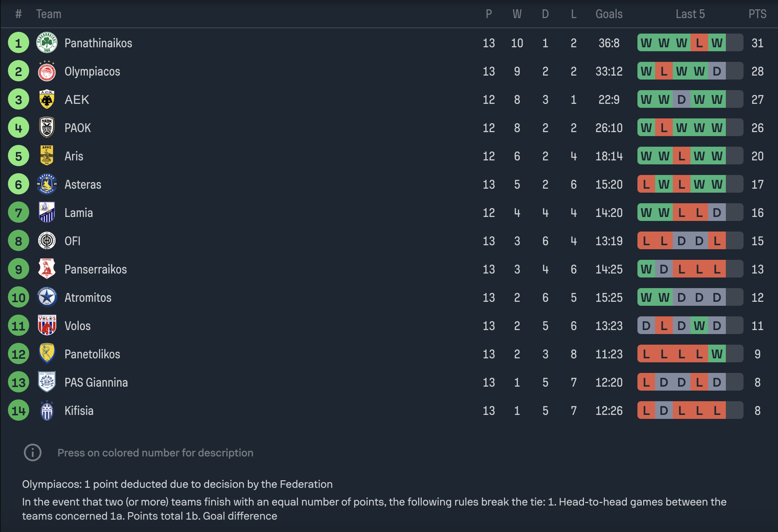Open the Panserraikos team page
The image size is (778, 532).
coord(95,269)
